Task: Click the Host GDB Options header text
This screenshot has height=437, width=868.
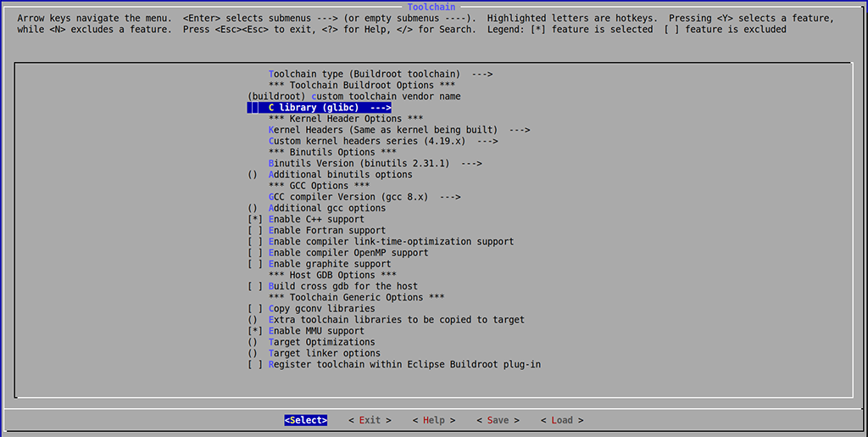Action: pyautogui.click(x=332, y=275)
